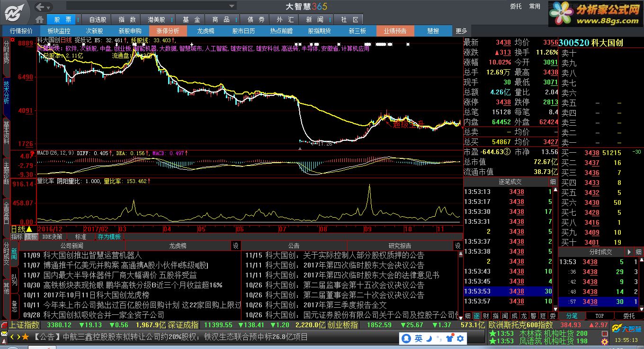Click the gold star icon in ticker bar
Image resolution: width=644 pixels, height=349 pixels.
coord(26,337)
